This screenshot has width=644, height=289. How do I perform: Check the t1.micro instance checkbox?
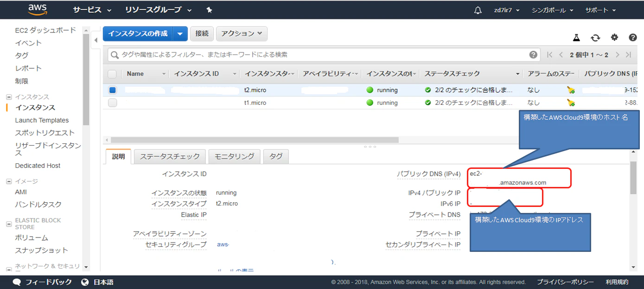[x=112, y=103]
